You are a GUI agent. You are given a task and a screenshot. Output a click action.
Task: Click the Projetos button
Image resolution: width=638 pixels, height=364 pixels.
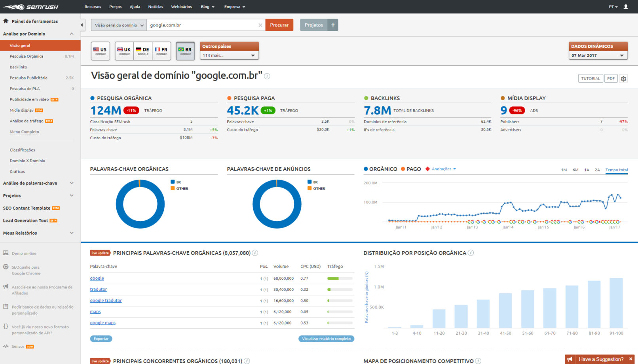click(314, 25)
